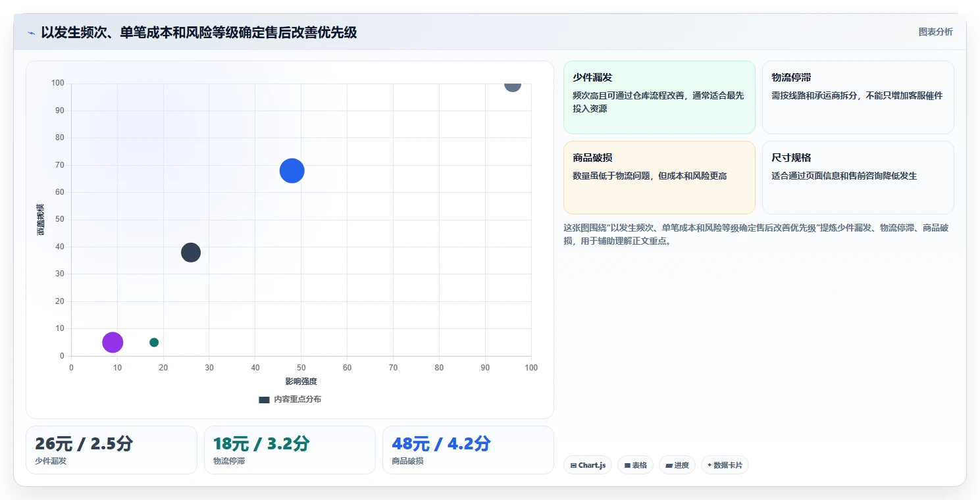Click the 图表分析 label in header
Viewport: 980px width, 500px height.
pyautogui.click(x=935, y=32)
